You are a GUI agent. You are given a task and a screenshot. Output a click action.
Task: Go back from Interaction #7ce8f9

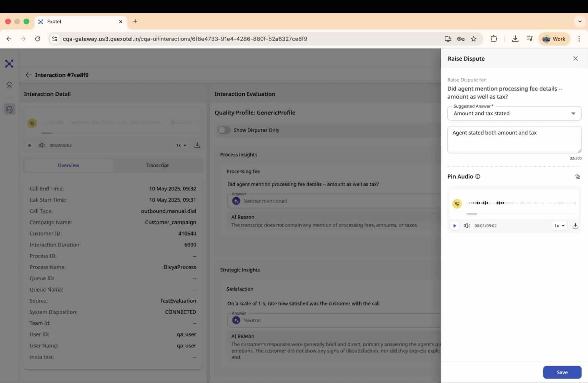[x=29, y=75]
